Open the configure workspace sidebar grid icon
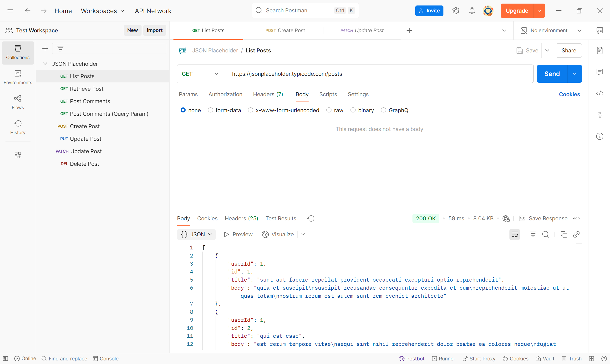 [x=18, y=155]
